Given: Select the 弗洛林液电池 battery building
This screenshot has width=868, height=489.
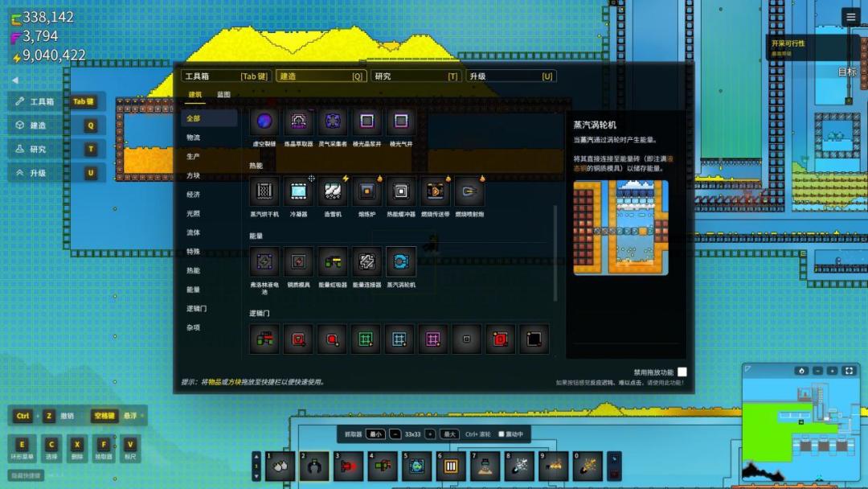Looking at the screenshot, I should click(x=264, y=262).
